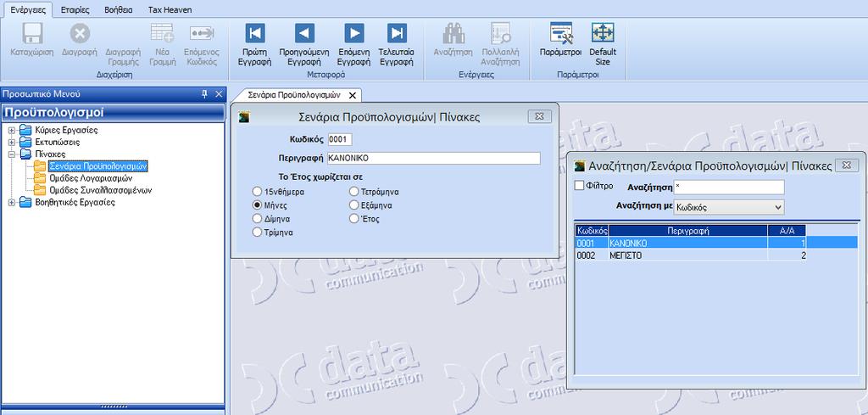Screen dimensions: 868x415
Task: Click the Κύριες Εργασίες folder icon
Action: (x=25, y=130)
